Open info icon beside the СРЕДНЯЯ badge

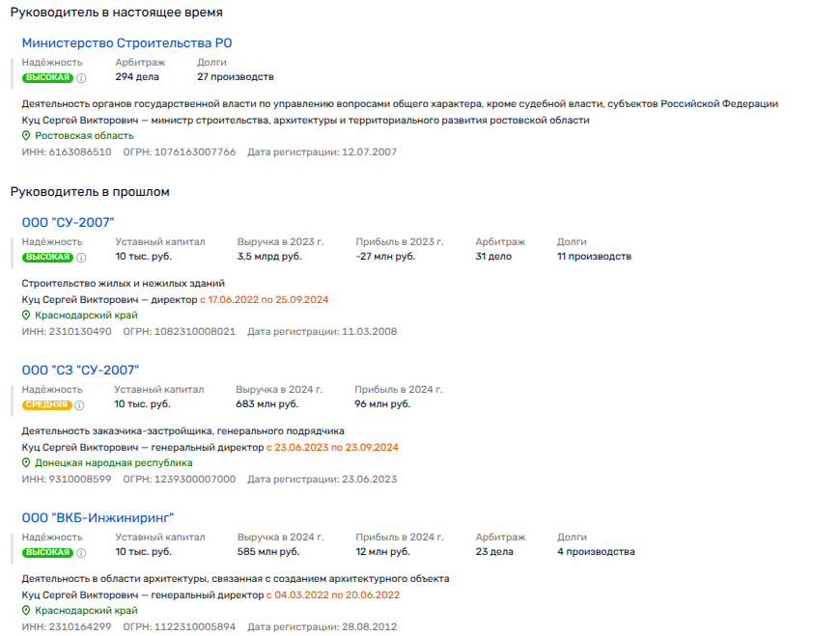[x=81, y=404]
